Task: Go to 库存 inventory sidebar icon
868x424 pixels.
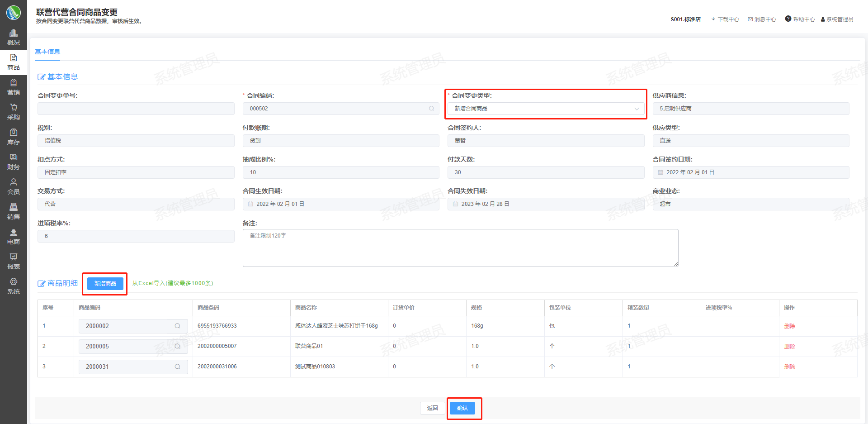Action: coord(14,133)
